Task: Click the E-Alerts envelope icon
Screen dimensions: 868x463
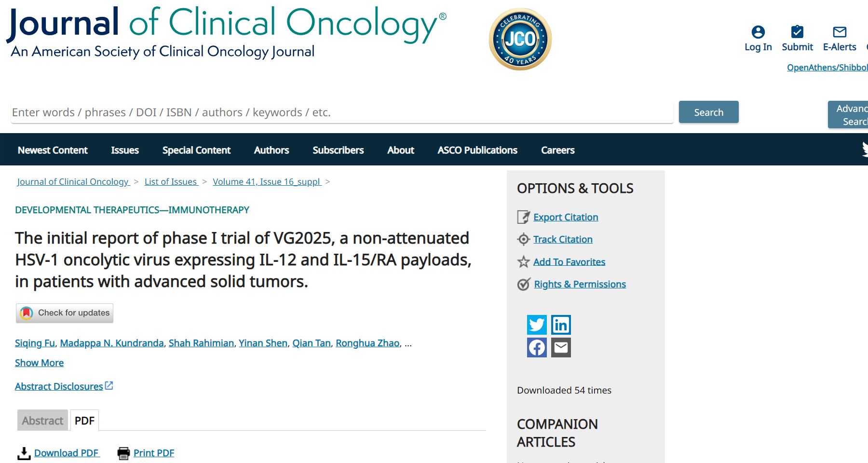Action: [840, 32]
